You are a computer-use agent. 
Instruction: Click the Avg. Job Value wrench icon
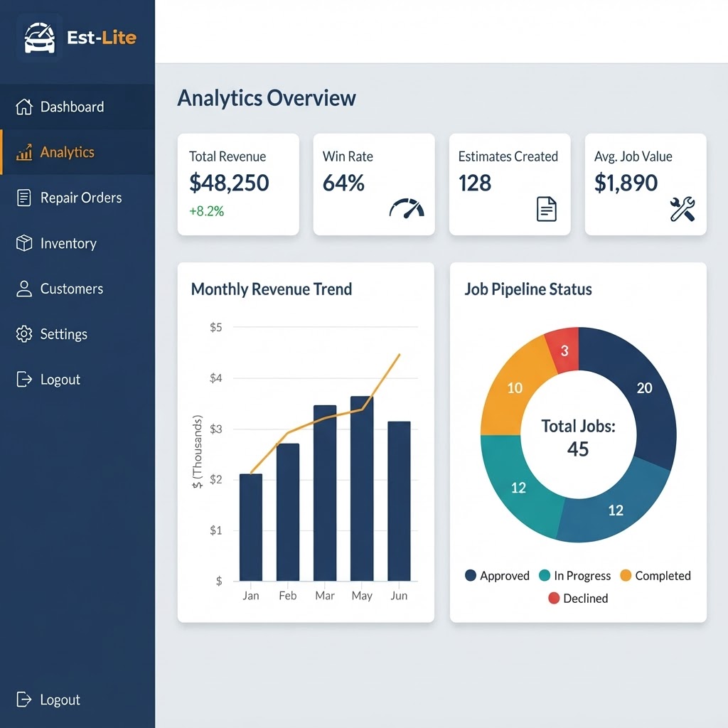coord(682,209)
